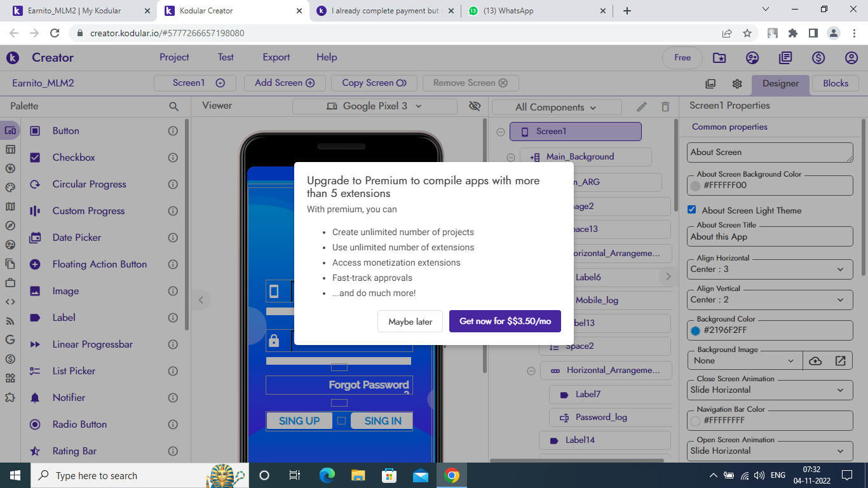Open the Export menu
868x488 pixels.
276,57
